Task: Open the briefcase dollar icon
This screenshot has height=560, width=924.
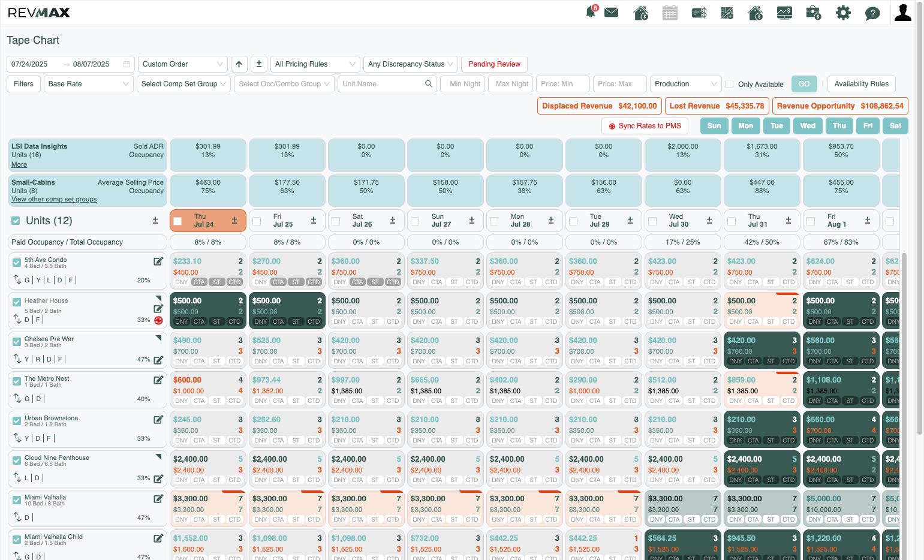Action: click(814, 13)
